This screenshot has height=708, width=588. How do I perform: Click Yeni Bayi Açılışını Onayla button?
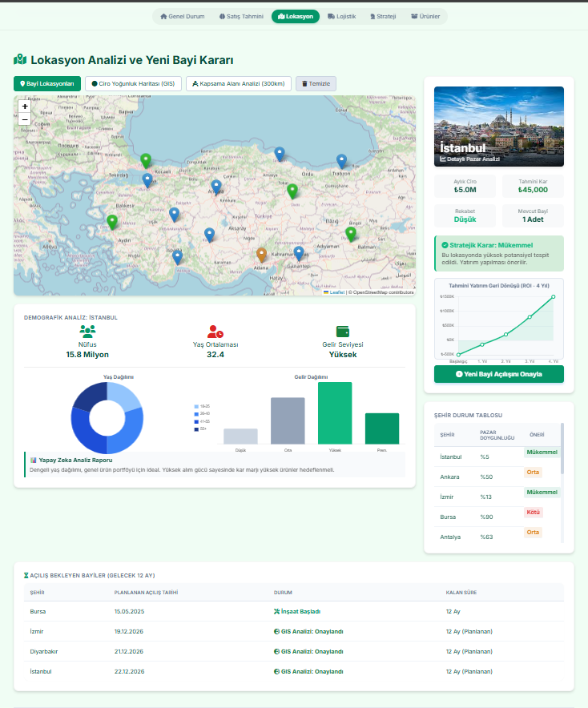coord(499,374)
